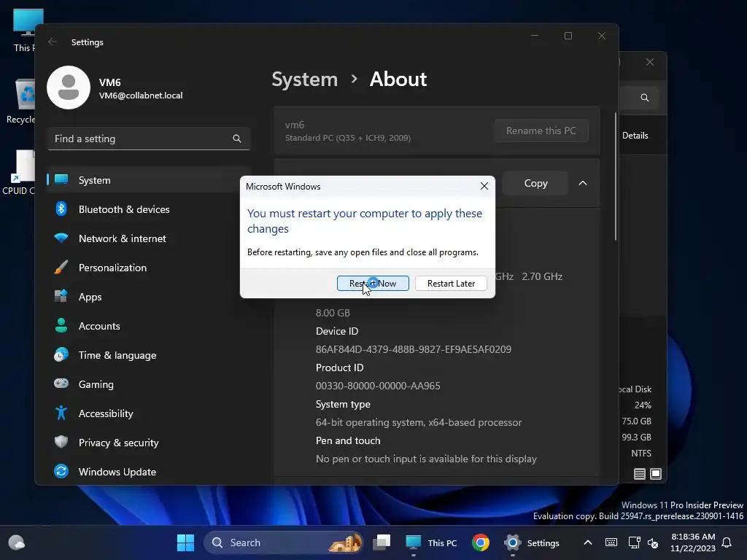Viewport: 747px width, 560px height.
Task: Choose Restart Later in the dialog
Action: (451, 284)
